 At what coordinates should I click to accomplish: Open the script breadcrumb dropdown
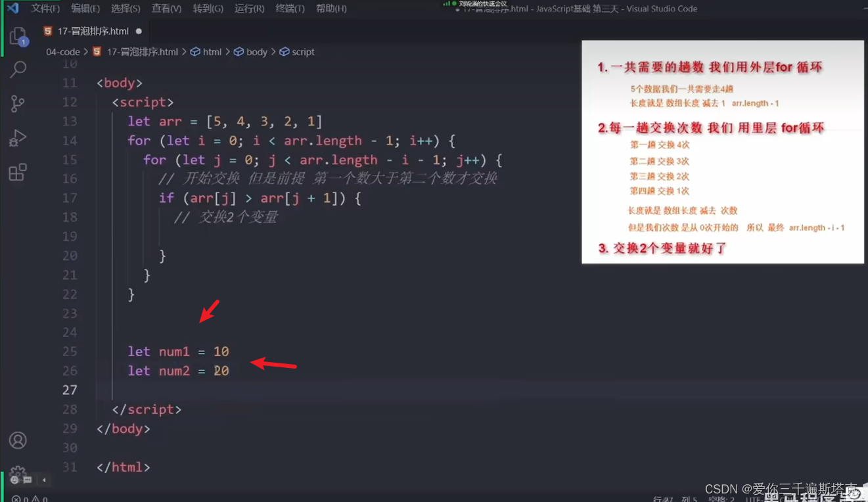(302, 51)
